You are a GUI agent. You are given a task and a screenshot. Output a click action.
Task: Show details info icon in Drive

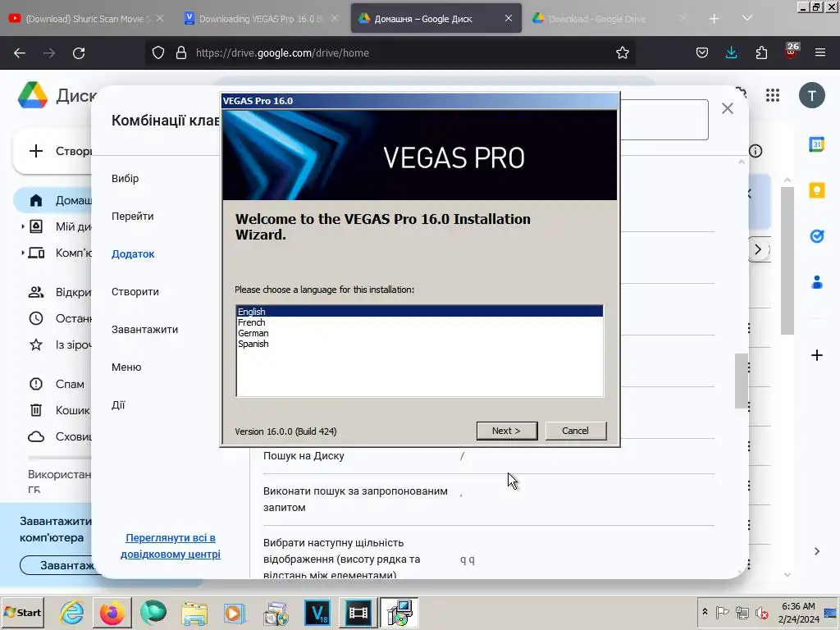(756, 151)
